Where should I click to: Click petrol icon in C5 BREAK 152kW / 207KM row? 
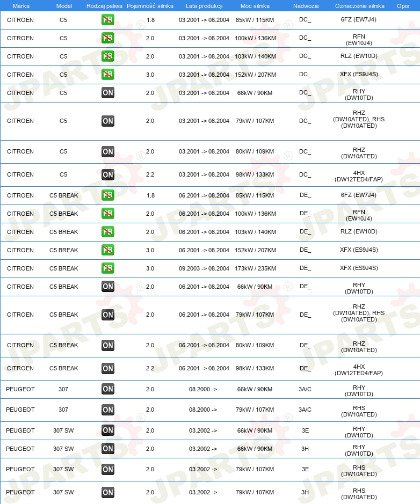coord(108,250)
